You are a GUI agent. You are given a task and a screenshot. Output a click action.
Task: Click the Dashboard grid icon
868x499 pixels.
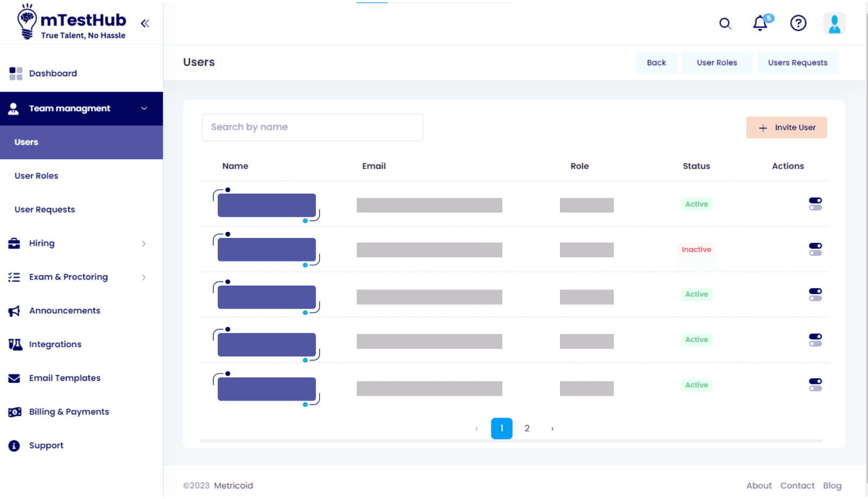click(16, 73)
